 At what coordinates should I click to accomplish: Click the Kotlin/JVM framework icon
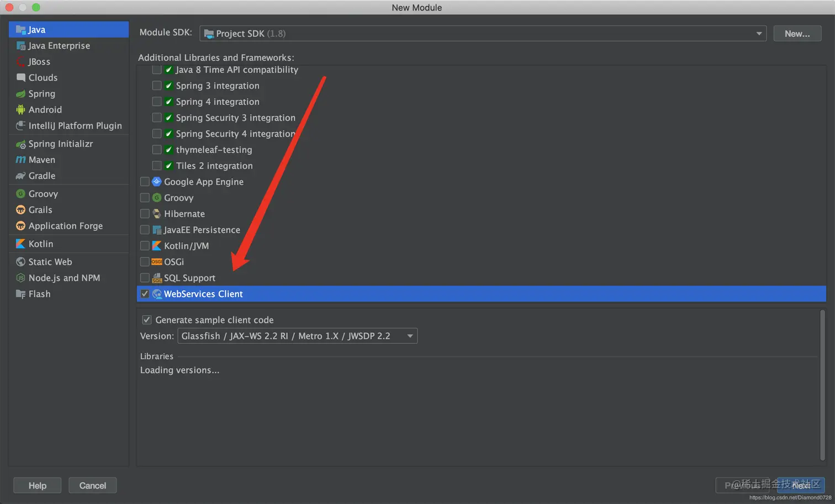157,246
